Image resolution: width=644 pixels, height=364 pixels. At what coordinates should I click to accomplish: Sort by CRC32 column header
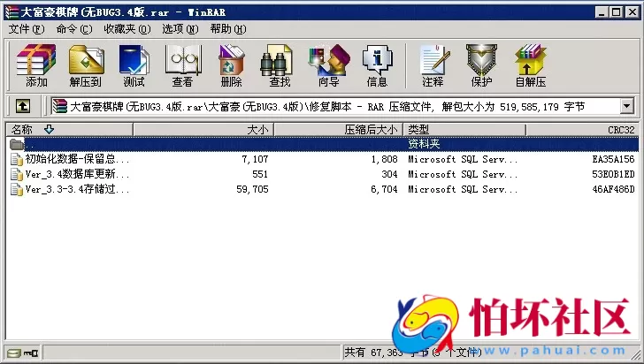582,130
